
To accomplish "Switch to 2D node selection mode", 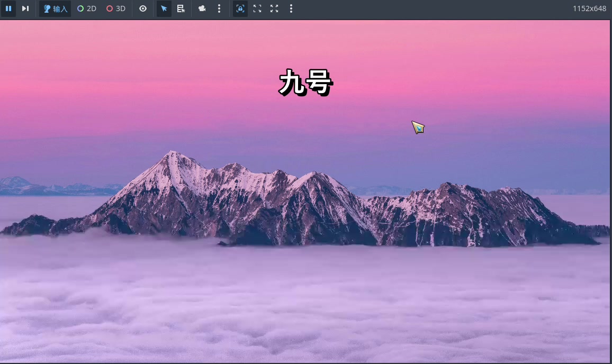I will click(87, 8).
